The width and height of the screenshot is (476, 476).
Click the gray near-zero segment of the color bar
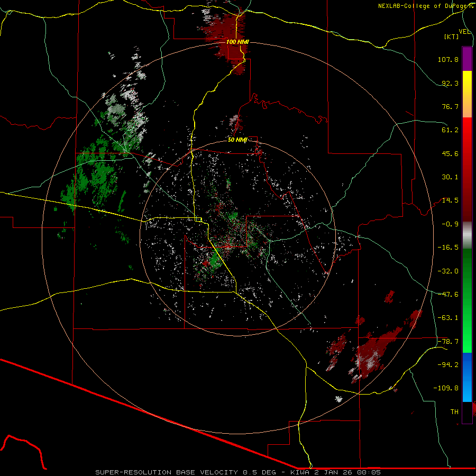tap(467, 235)
